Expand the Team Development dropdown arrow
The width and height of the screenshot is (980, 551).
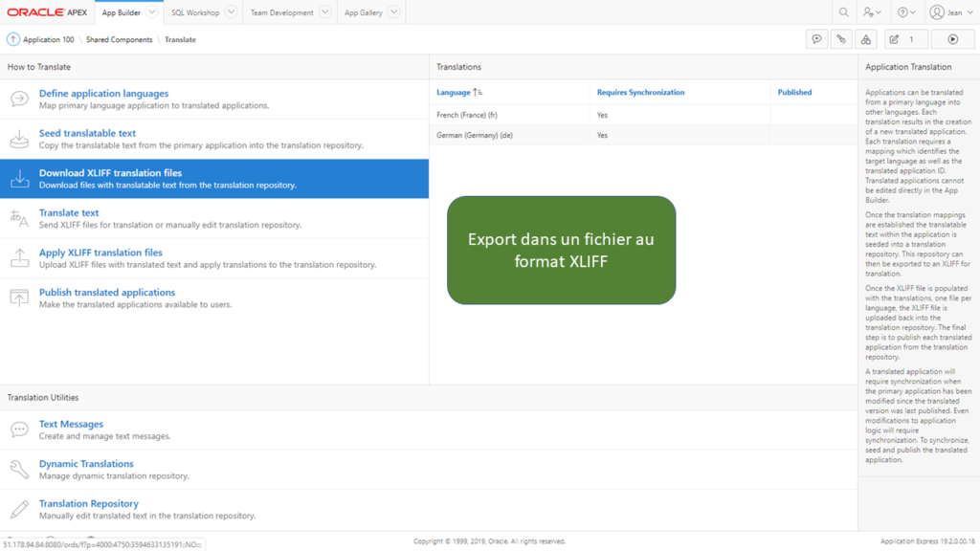pyautogui.click(x=324, y=11)
